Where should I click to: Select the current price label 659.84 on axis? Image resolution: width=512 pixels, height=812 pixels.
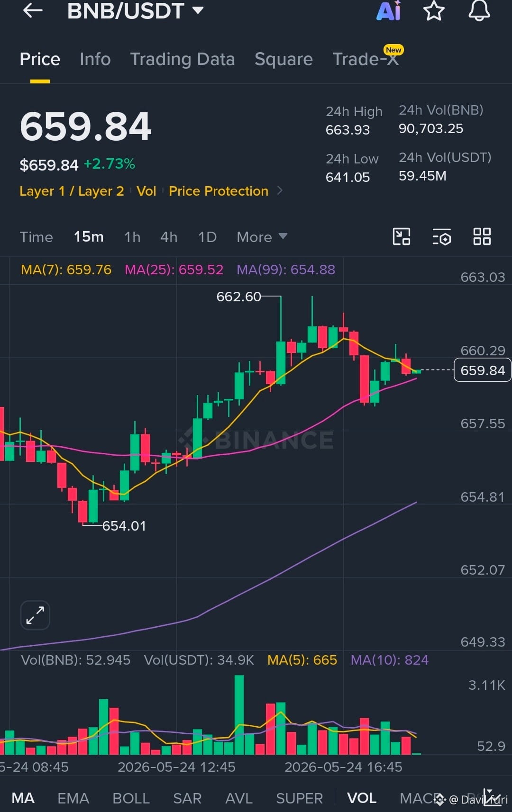tap(483, 370)
